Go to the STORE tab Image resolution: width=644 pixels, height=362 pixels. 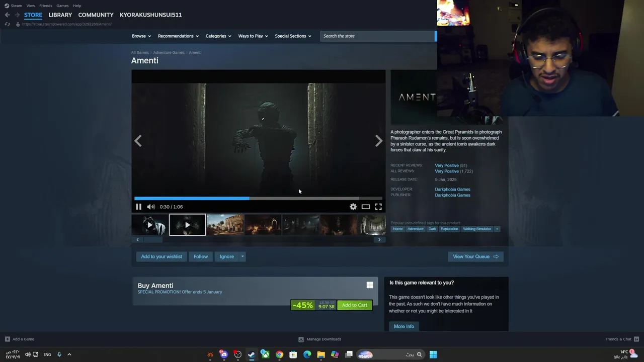pyautogui.click(x=33, y=15)
